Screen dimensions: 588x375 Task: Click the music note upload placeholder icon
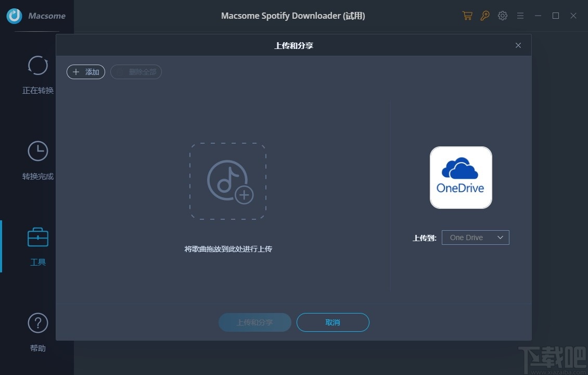[x=227, y=181]
